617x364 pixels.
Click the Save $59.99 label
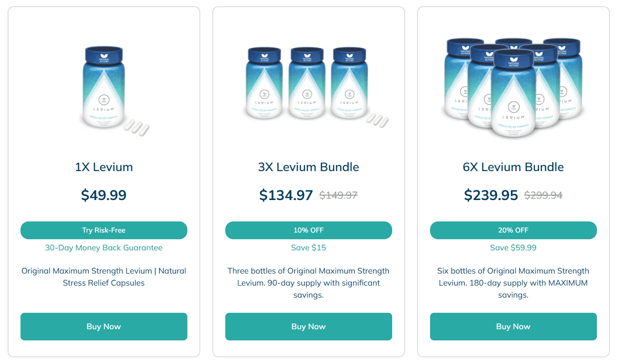tap(513, 247)
